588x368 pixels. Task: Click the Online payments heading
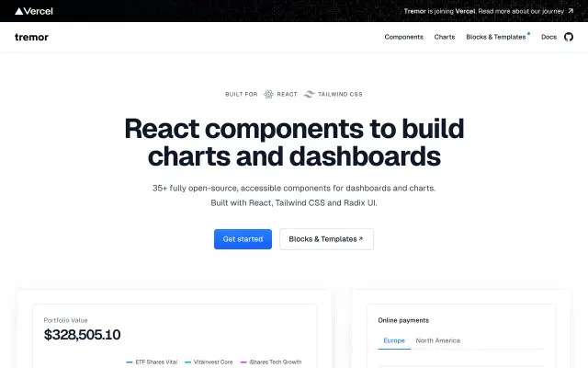click(x=403, y=320)
